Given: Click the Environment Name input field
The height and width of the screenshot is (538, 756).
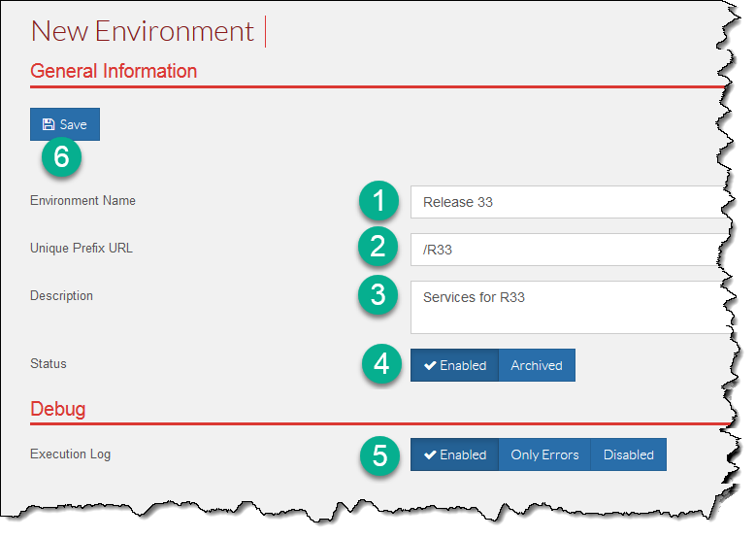Looking at the screenshot, I should click(x=570, y=202).
